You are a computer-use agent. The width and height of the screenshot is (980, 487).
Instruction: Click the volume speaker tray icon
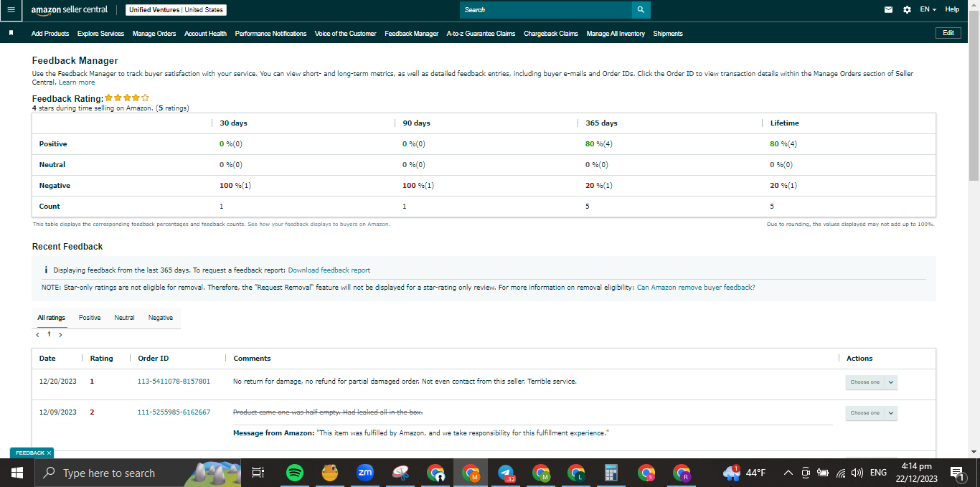pos(857,473)
